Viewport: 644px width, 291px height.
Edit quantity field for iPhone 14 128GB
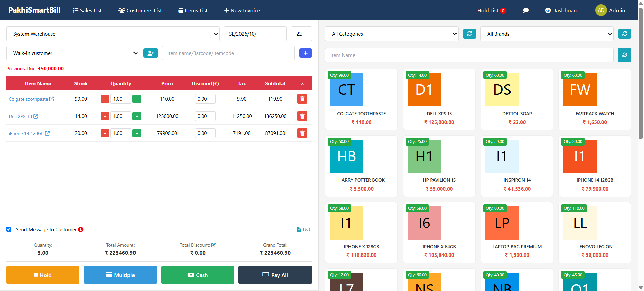point(121,133)
